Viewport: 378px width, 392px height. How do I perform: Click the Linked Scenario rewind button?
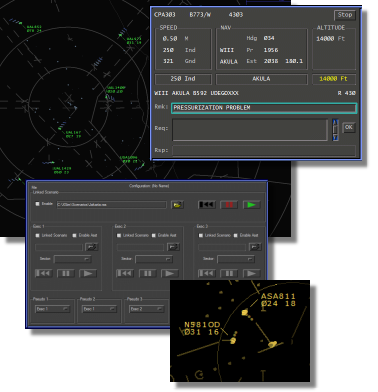click(x=207, y=205)
